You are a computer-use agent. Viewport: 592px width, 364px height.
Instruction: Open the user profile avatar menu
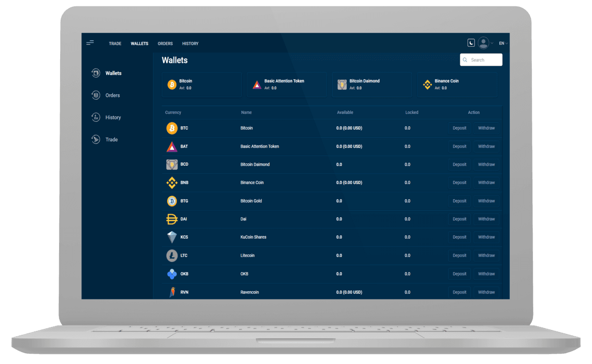point(483,43)
